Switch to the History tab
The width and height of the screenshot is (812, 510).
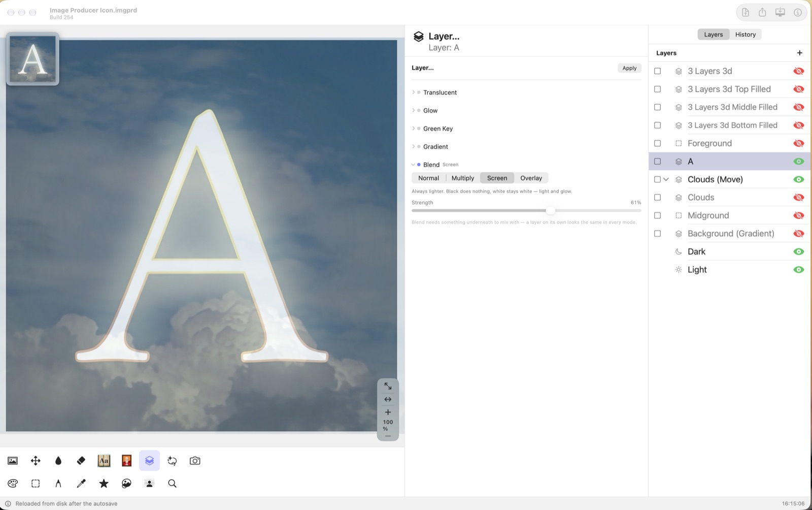745,35
